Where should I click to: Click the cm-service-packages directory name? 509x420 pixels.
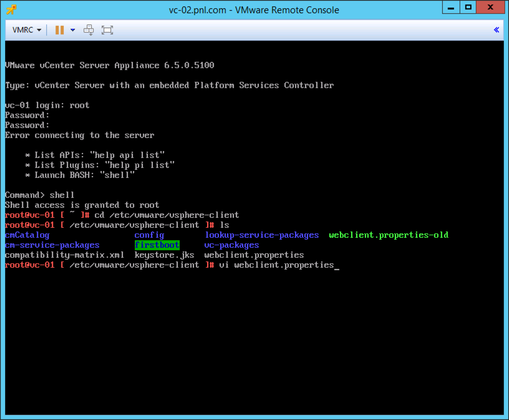[x=52, y=245]
